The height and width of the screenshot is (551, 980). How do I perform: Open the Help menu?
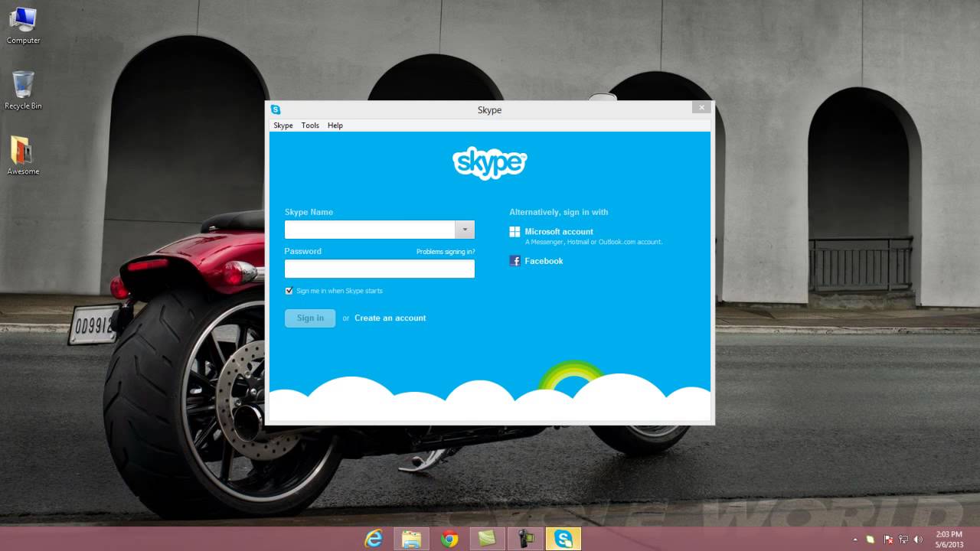[335, 126]
